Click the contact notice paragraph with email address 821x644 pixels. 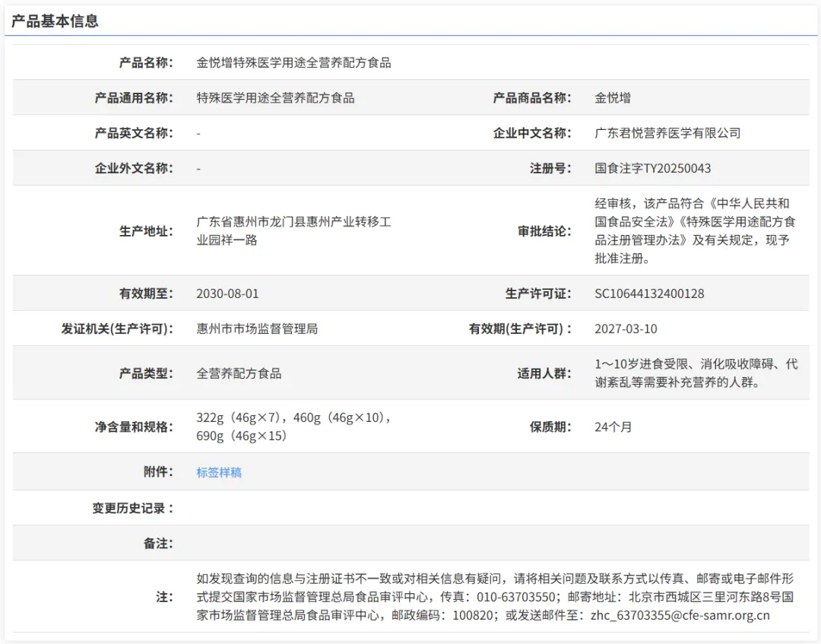click(x=494, y=597)
